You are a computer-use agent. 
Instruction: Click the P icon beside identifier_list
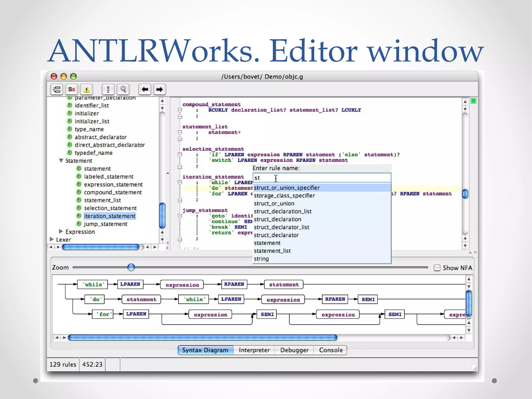point(69,105)
